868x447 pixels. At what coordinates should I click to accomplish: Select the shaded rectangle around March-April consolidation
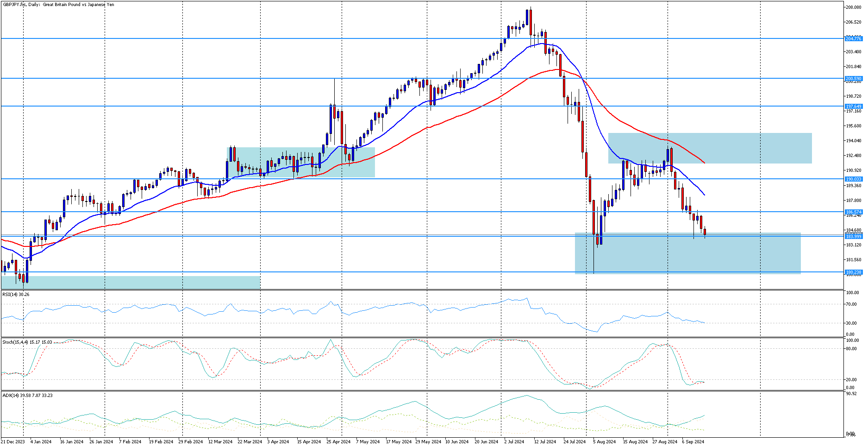point(301,162)
